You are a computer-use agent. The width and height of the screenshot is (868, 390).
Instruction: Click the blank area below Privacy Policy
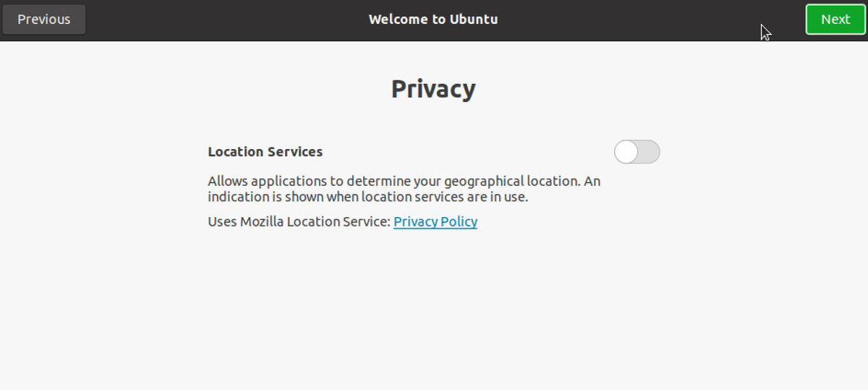point(434,311)
